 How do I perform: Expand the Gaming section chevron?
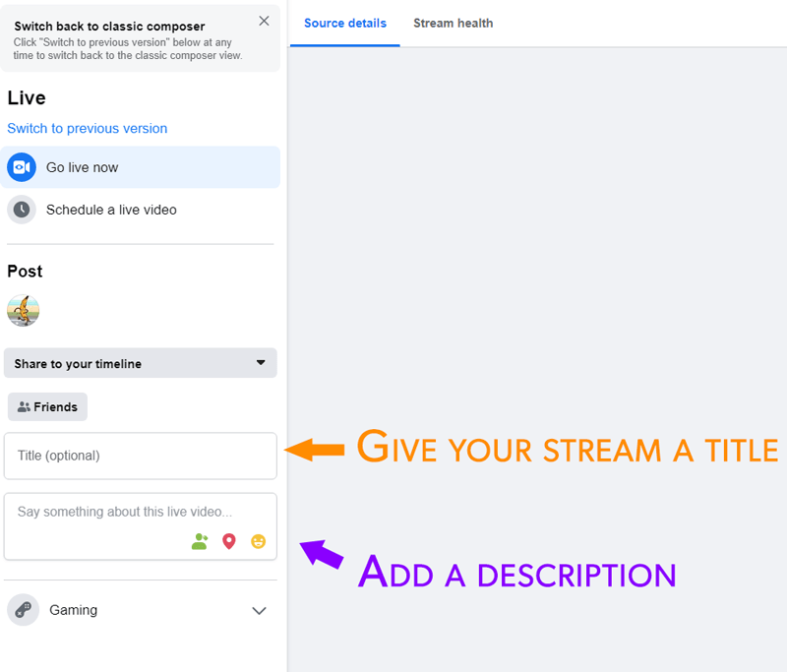point(259,611)
